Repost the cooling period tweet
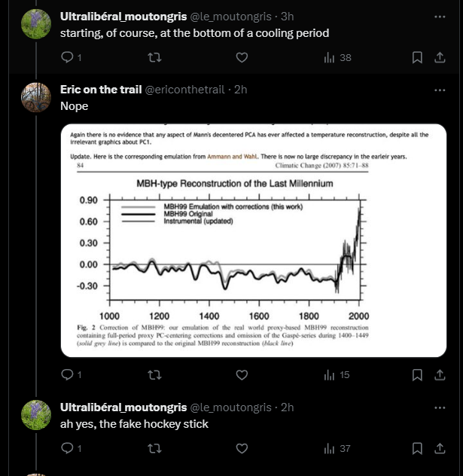Screen dimensions: 463x476 point(154,57)
